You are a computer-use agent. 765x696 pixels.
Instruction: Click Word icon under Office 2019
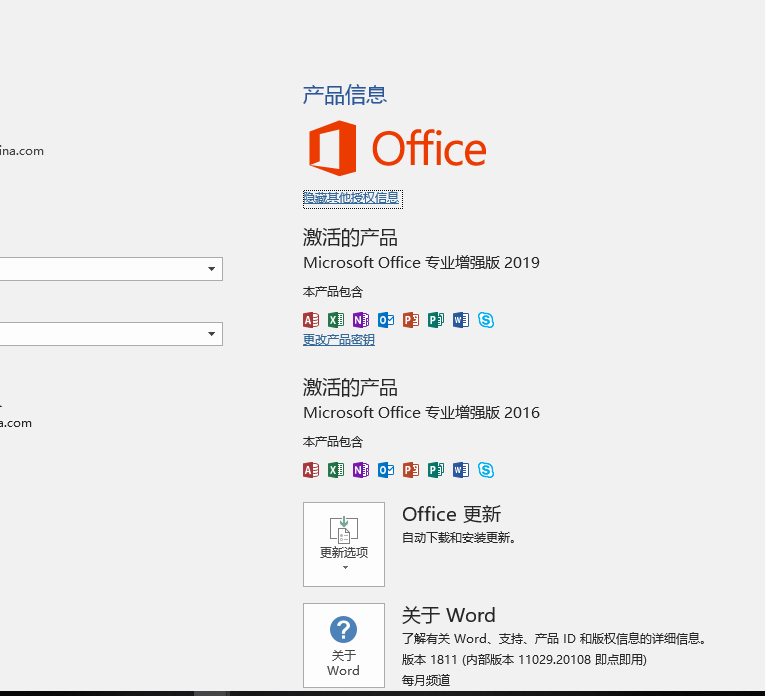[461, 320]
